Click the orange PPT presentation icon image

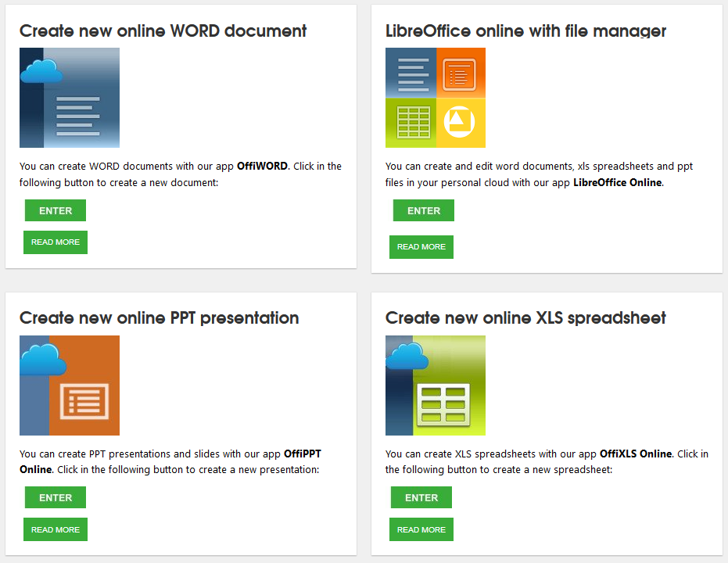[x=70, y=385]
